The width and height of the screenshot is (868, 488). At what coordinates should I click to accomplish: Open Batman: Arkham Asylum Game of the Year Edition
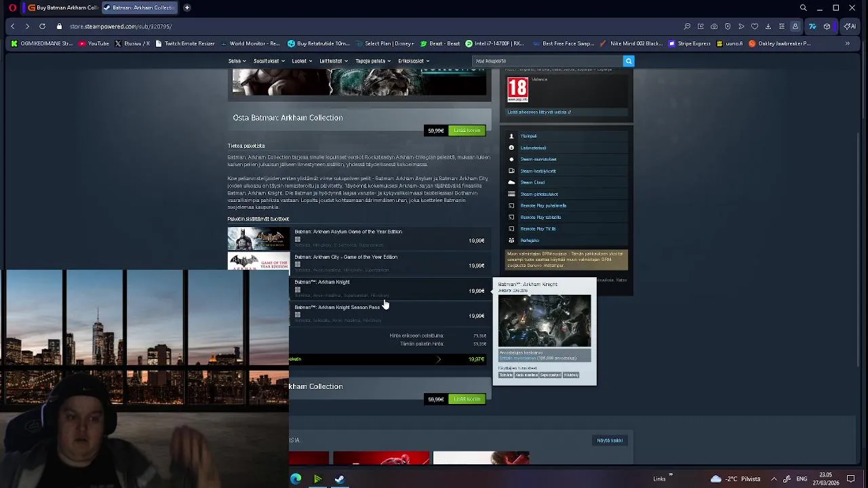click(x=348, y=232)
